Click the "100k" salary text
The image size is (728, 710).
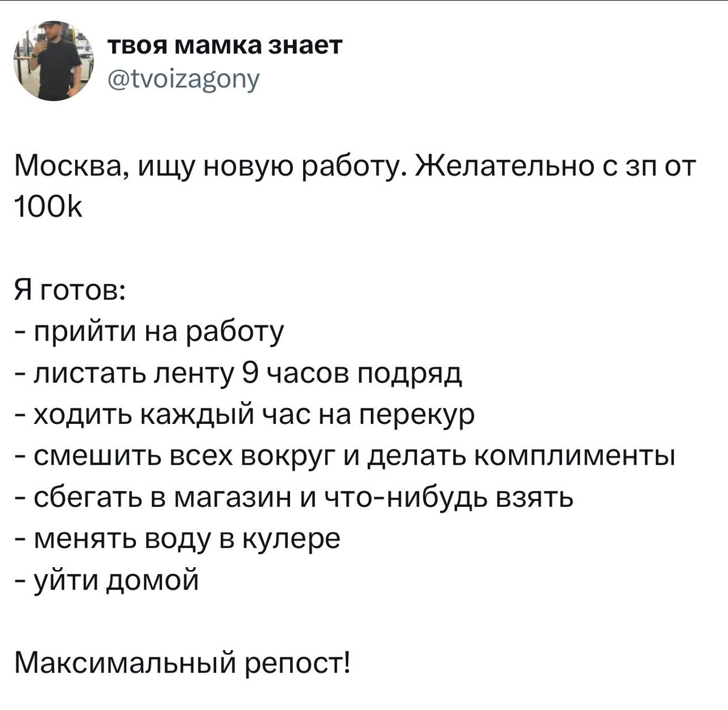point(48,208)
